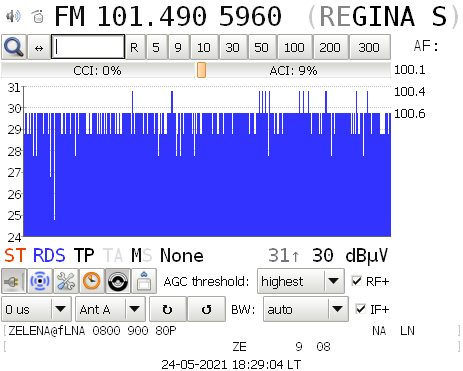The image size is (463, 371).
Task: Toggle the always-on-top window icon
Action: click(x=144, y=281)
